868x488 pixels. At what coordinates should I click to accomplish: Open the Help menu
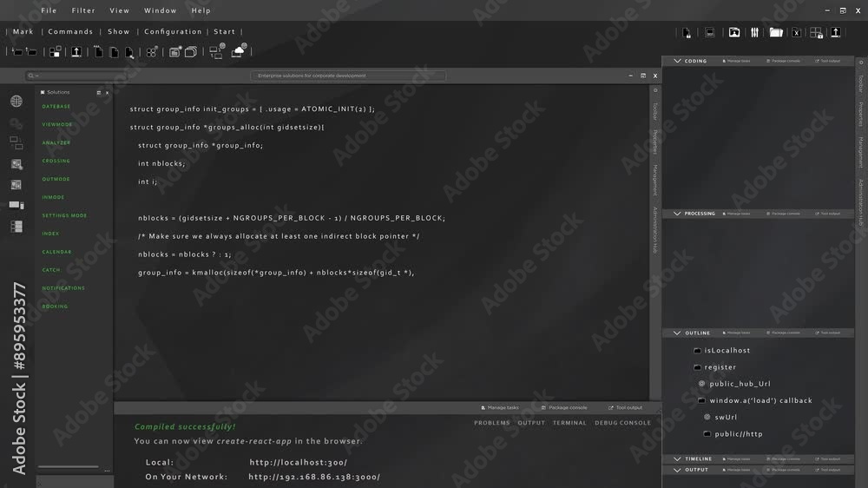coord(201,10)
